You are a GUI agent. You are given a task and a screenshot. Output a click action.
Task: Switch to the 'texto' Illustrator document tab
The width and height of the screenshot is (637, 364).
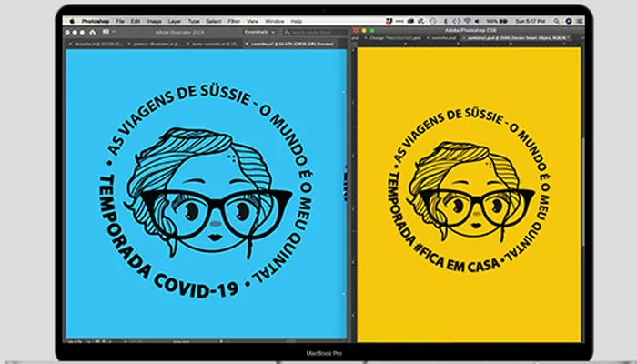[x=214, y=44]
